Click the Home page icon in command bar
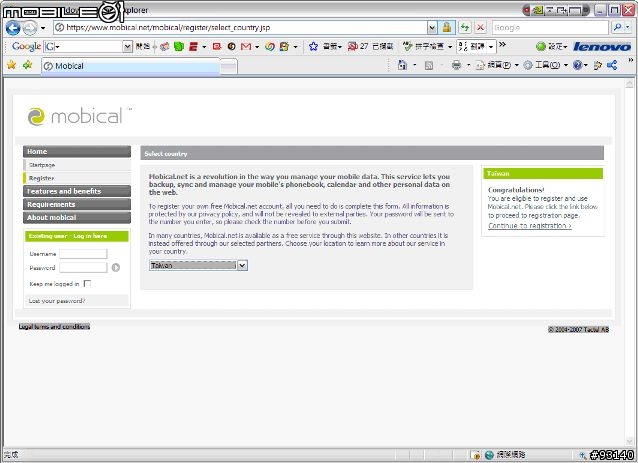Screen dimensions: 638x463 (x=402, y=65)
